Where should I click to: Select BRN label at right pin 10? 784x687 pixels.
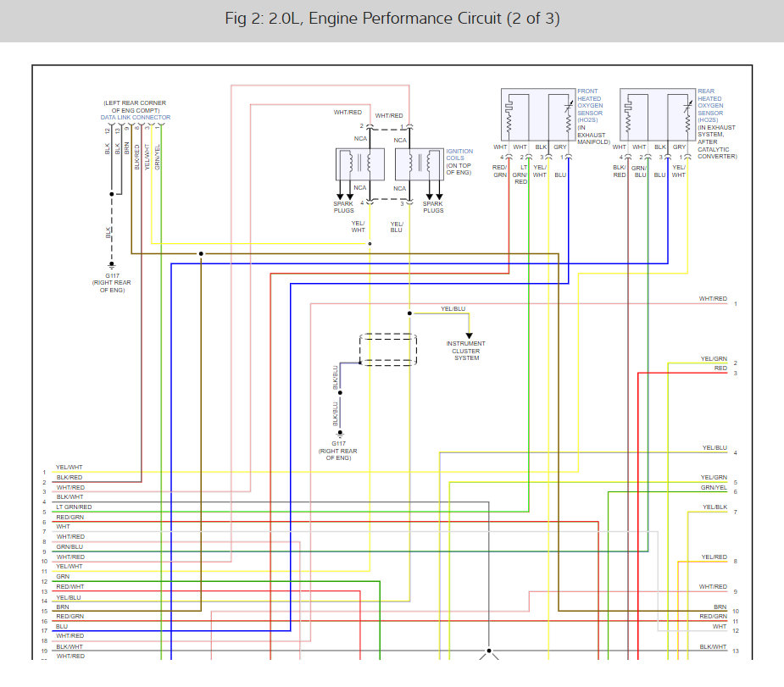tap(720, 607)
